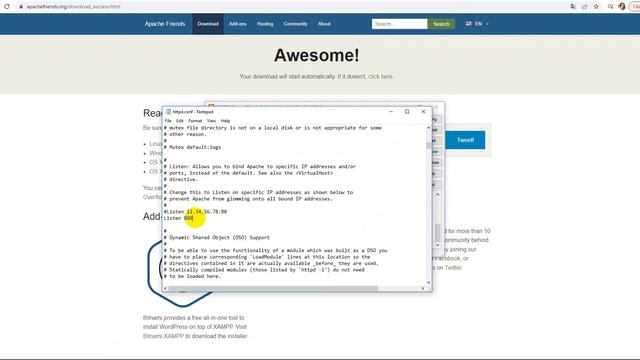Screen dimensions: 640x360
Task: Open the browser profile avatar
Action: click(622, 7)
